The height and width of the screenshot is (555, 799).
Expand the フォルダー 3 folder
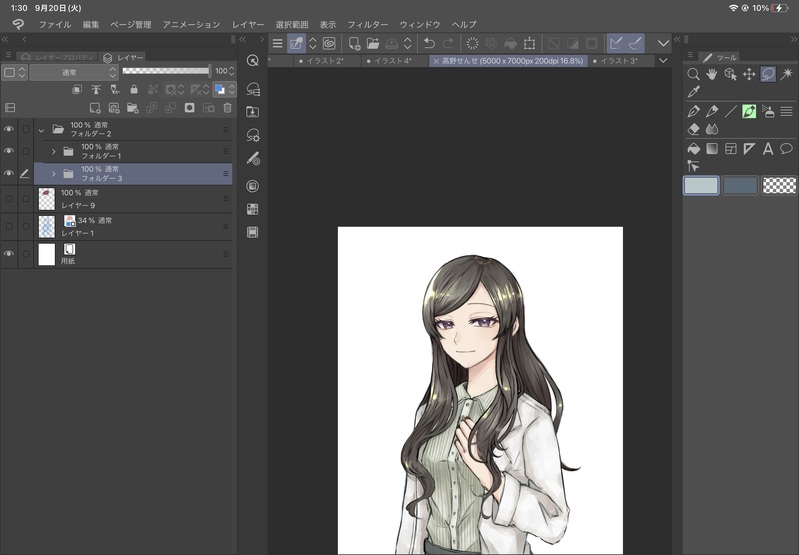coord(53,173)
